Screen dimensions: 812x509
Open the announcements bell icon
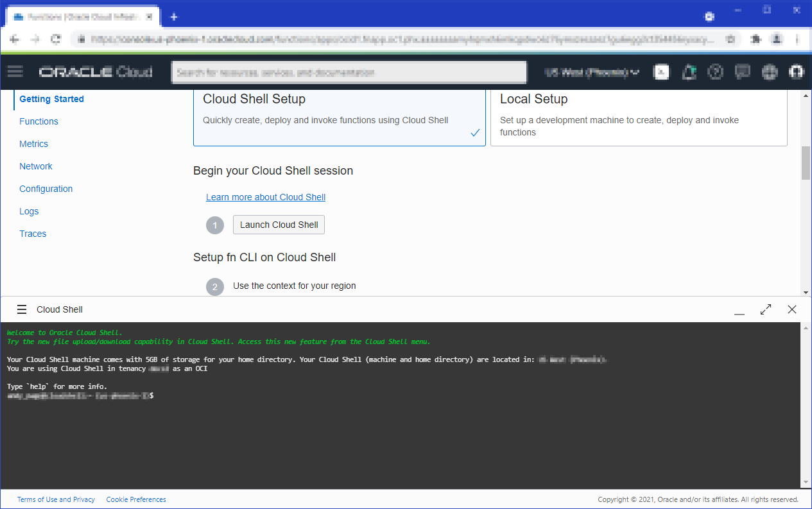[x=689, y=72]
